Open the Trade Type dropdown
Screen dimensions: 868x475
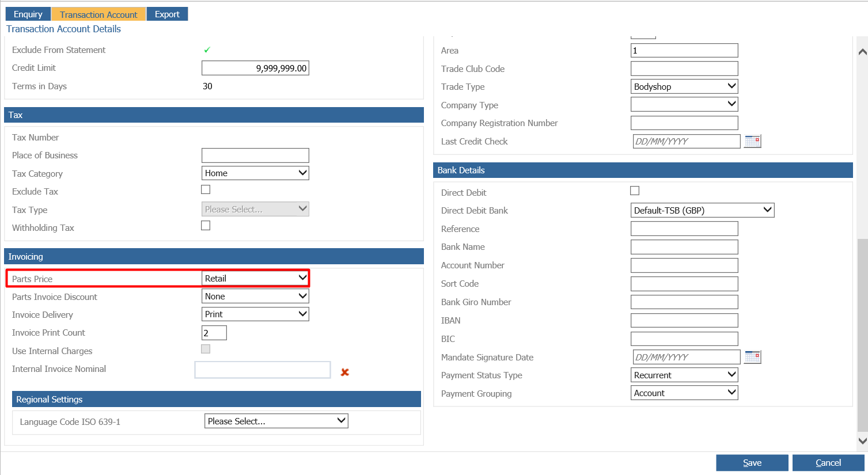click(x=684, y=86)
